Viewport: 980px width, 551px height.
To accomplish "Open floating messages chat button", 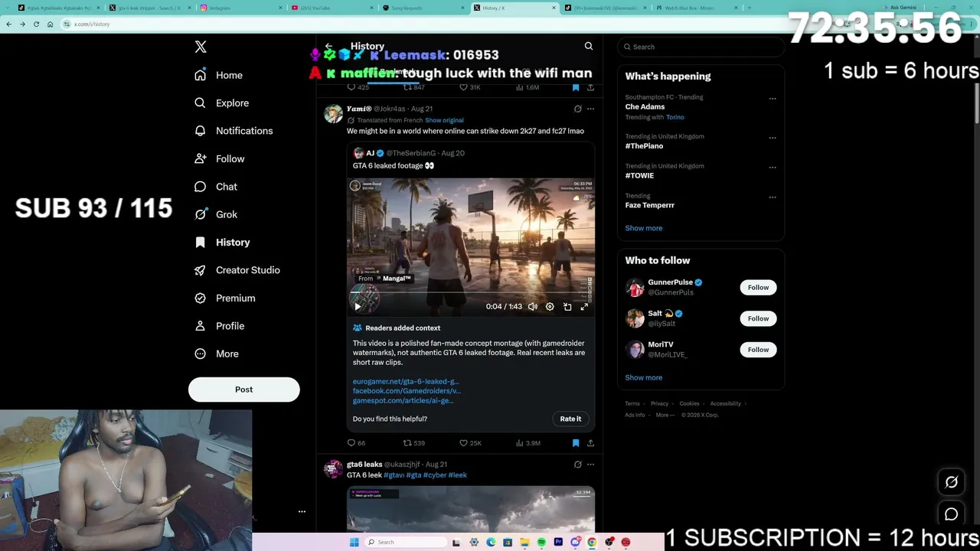I will point(951,514).
